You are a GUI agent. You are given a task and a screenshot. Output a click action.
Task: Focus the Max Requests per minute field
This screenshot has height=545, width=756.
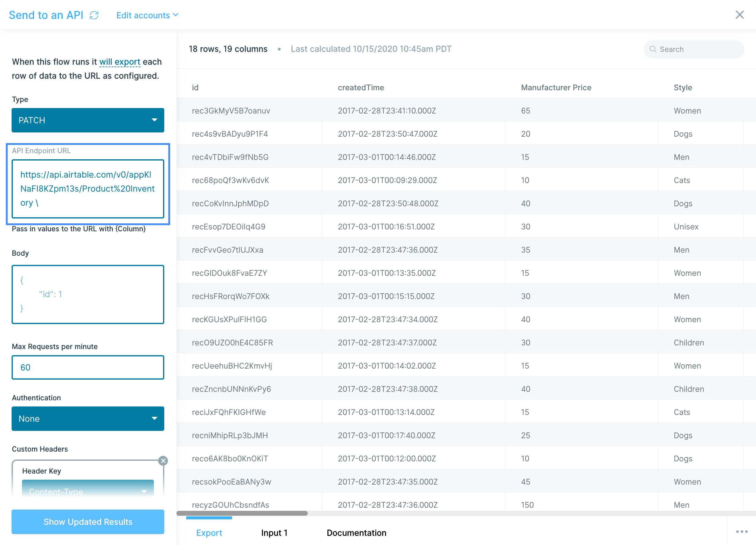click(88, 367)
